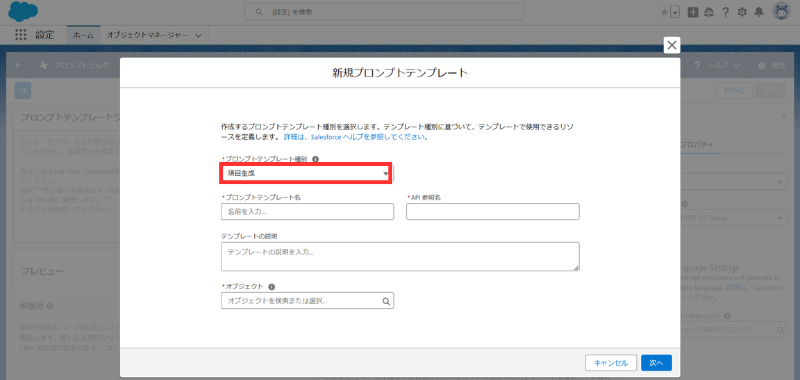Click the プロンプトテンプレート名 input field

click(x=307, y=211)
